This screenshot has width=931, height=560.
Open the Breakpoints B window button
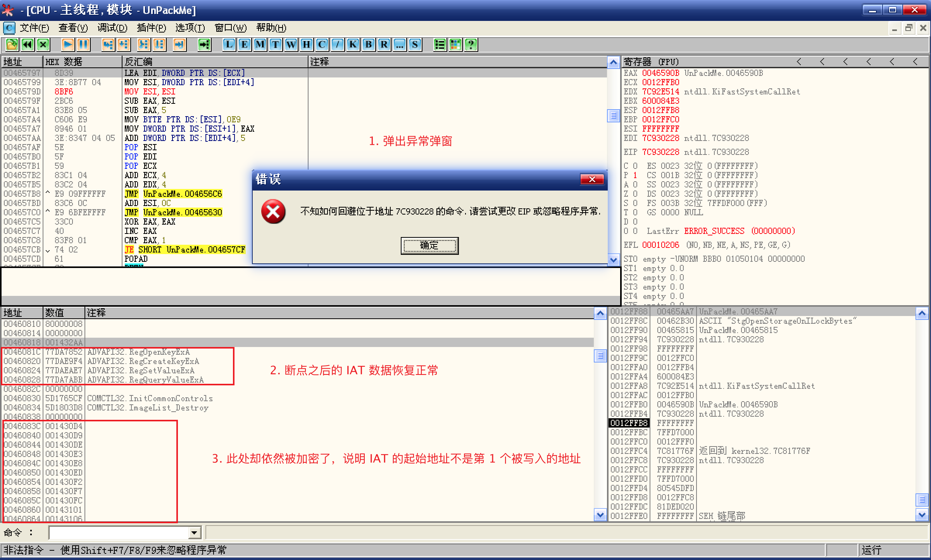coord(368,45)
